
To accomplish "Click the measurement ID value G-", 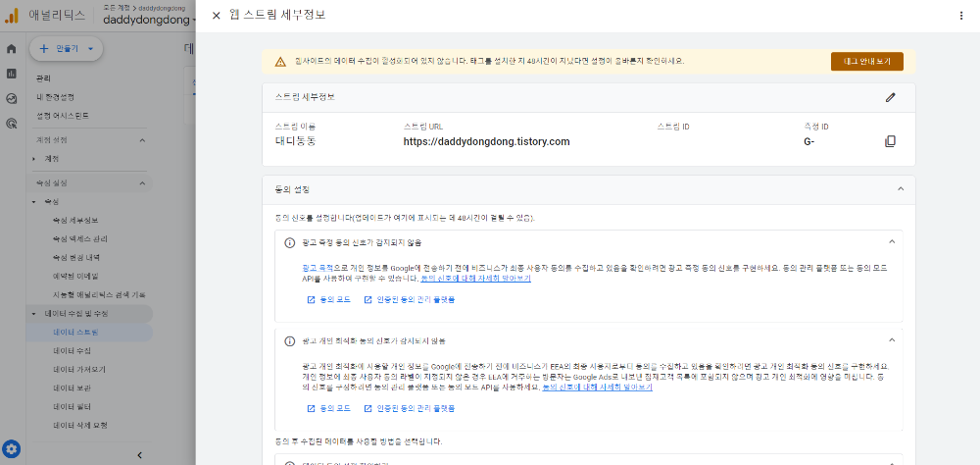I will point(809,142).
